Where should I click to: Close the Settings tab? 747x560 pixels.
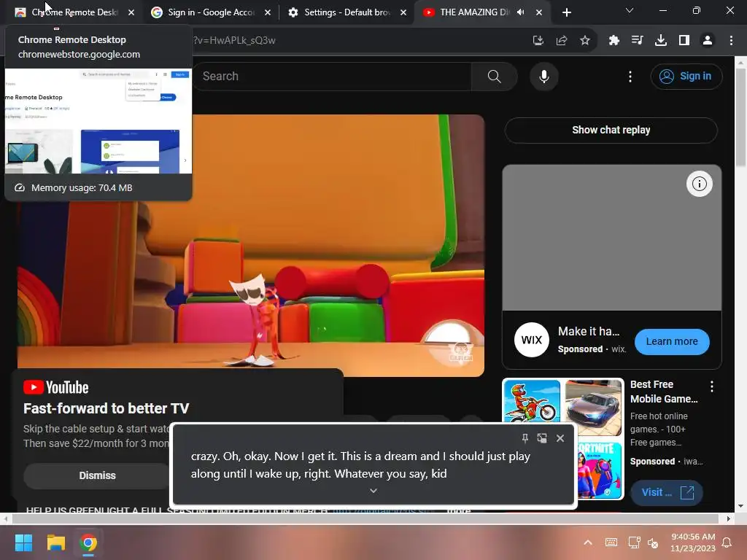[403, 12]
